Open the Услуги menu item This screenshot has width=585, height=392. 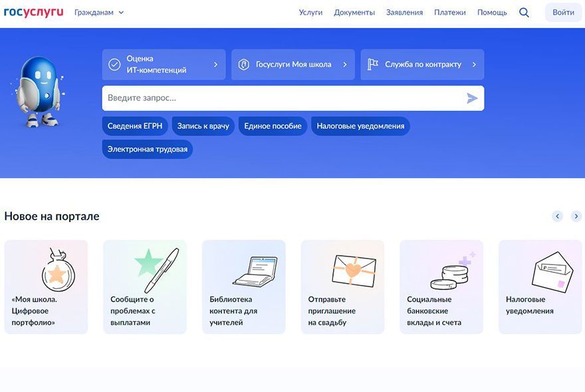pyautogui.click(x=310, y=12)
